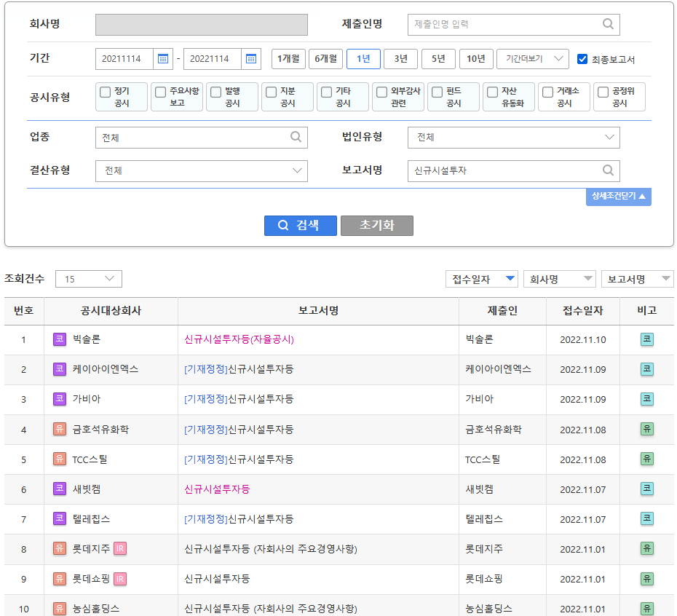Click the 제출인명 입력 field
677x616 pixels.
pyautogui.click(x=513, y=25)
